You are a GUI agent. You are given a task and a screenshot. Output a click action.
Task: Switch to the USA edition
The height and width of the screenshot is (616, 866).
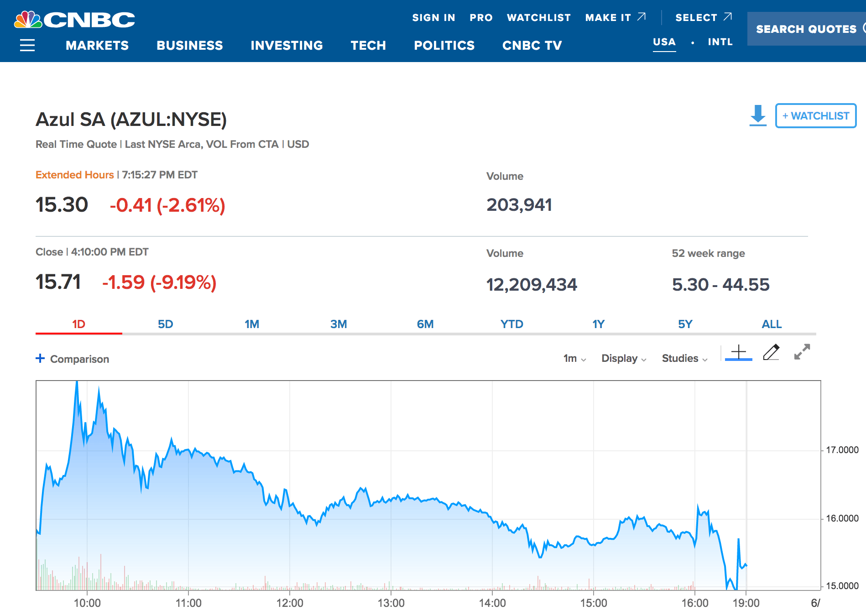tap(664, 42)
